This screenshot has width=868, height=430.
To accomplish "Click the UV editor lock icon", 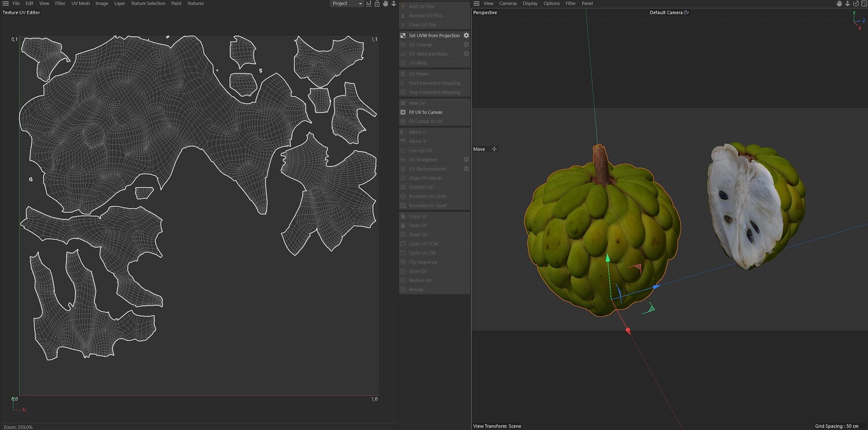I will point(377,3).
